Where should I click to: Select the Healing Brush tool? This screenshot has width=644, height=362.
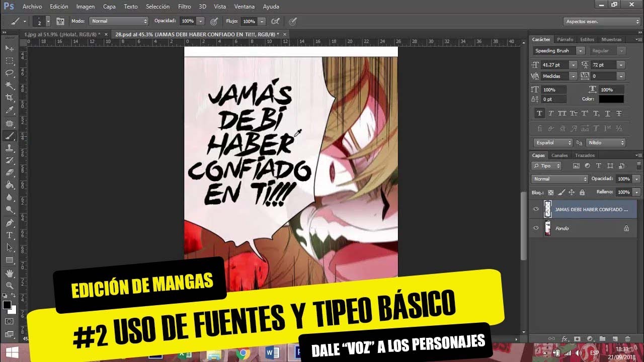pos(10,123)
